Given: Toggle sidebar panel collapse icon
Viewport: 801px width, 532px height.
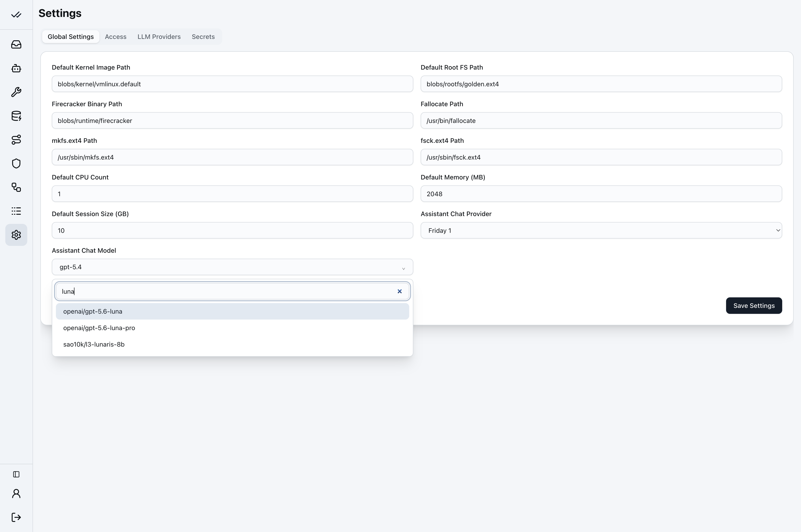Looking at the screenshot, I should point(16,474).
